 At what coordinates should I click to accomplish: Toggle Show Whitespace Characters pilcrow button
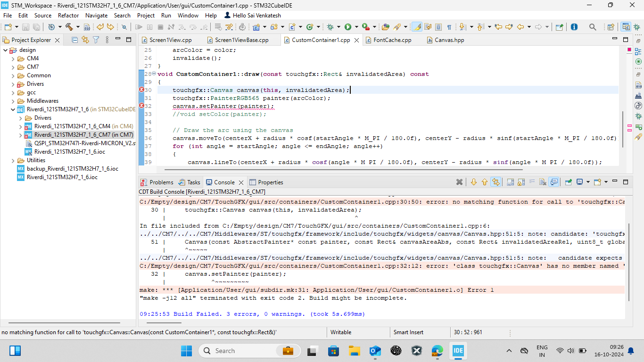point(449,27)
